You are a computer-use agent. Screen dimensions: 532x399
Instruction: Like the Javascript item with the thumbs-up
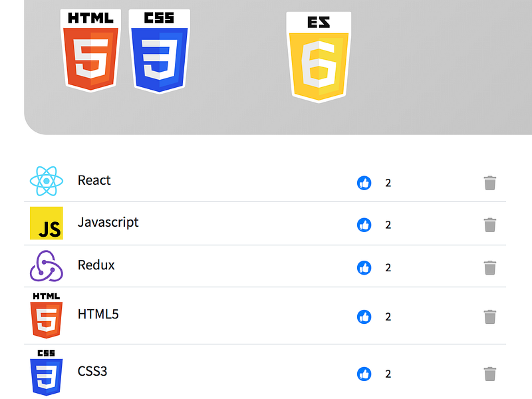364,225
